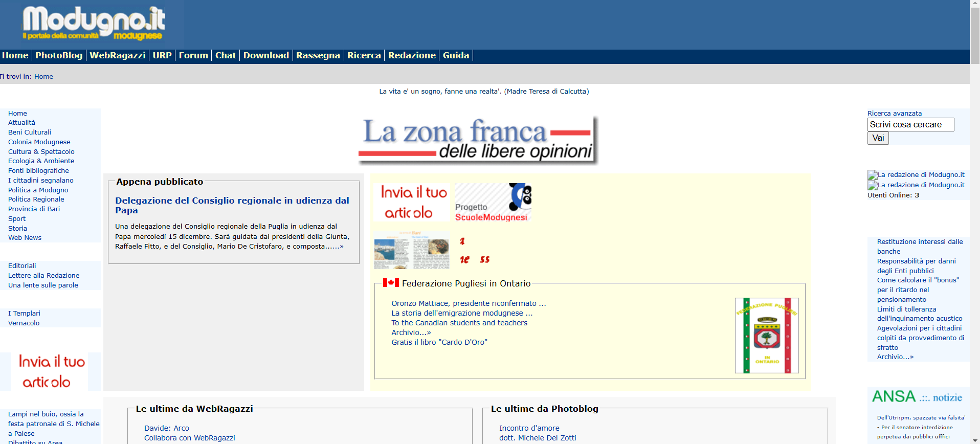Open the Chat menu item

coord(226,55)
